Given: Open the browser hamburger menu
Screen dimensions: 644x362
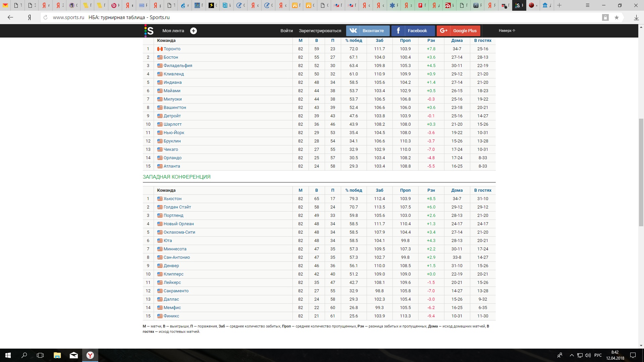Looking at the screenshot, I should point(588,5).
